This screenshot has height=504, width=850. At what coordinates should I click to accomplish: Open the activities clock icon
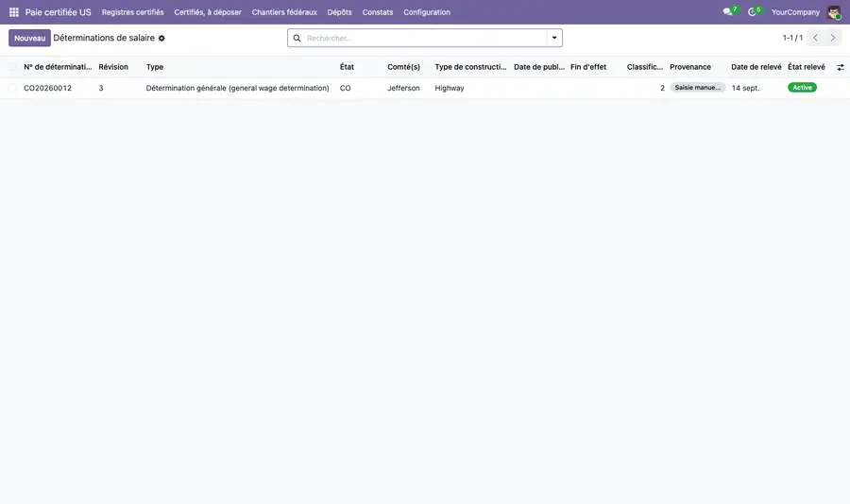point(752,12)
